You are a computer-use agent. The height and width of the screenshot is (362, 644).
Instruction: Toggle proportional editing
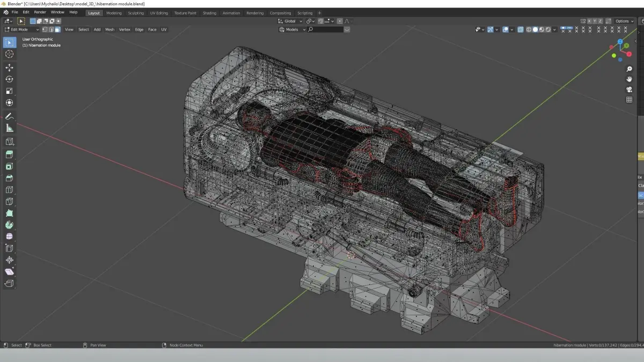[340, 21]
